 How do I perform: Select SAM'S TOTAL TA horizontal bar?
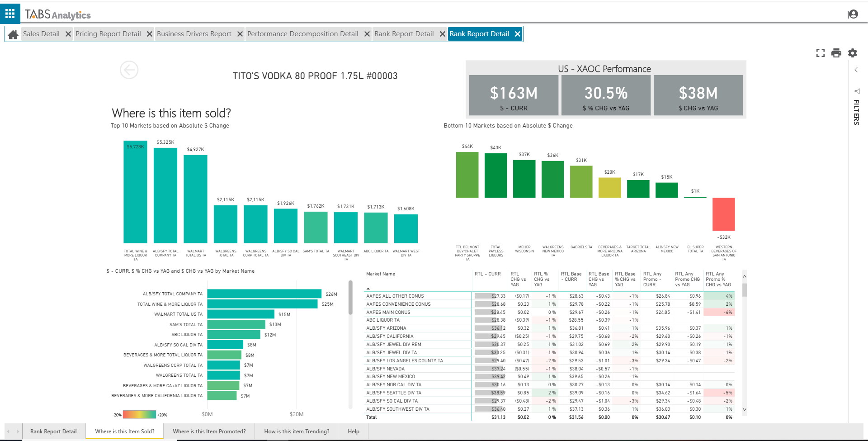coord(236,324)
